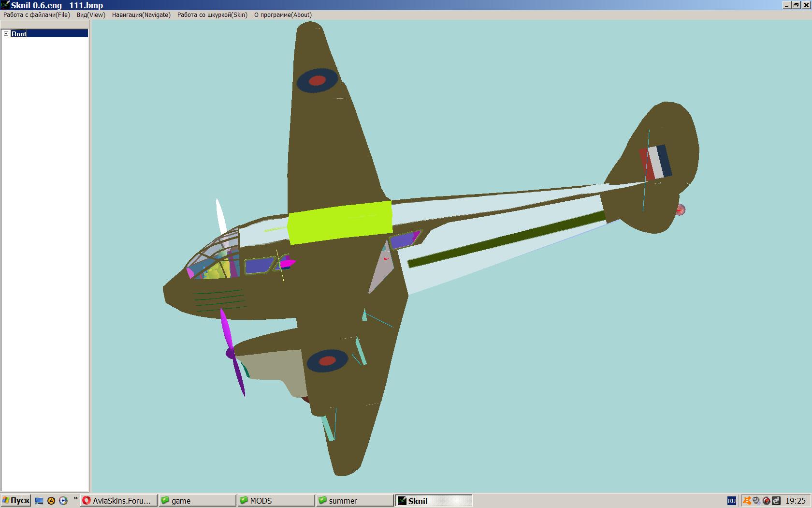Click the Sknil app icon in title bar
This screenshot has height=508, width=812.
click(5, 5)
